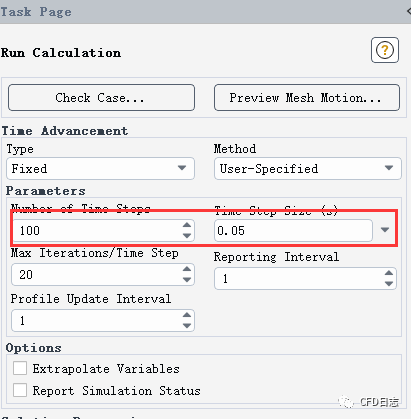Image resolution: width=411 pixels, height=419 pixels.
Task: Increase Max Iterations/Time Step value
Action: (x=187, y=269)
